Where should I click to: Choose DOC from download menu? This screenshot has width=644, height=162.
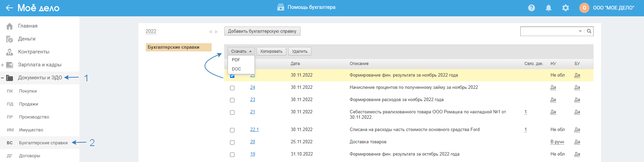tap(236, 69)
